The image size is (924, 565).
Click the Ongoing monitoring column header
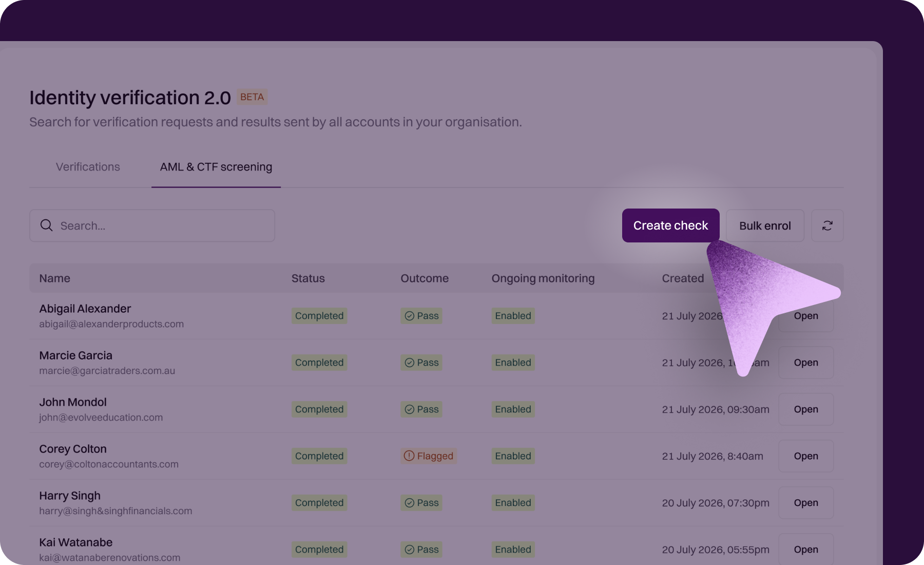[543, 278]
